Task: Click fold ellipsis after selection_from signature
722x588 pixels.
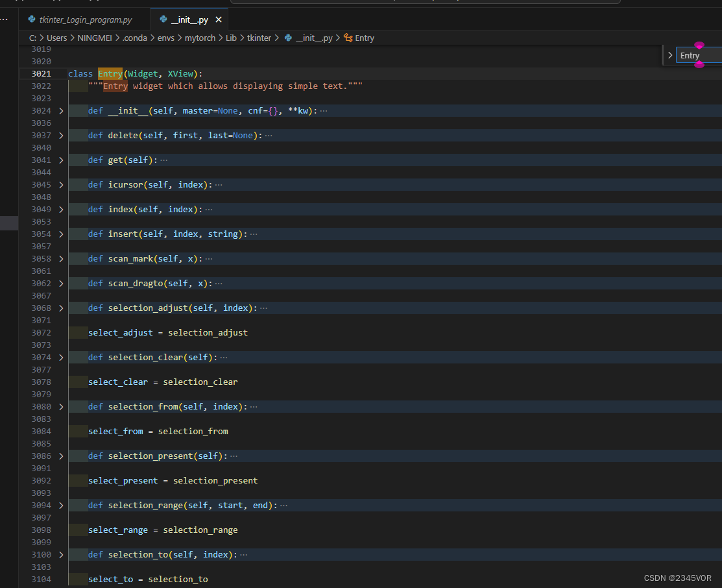Action: coord(254,406)
